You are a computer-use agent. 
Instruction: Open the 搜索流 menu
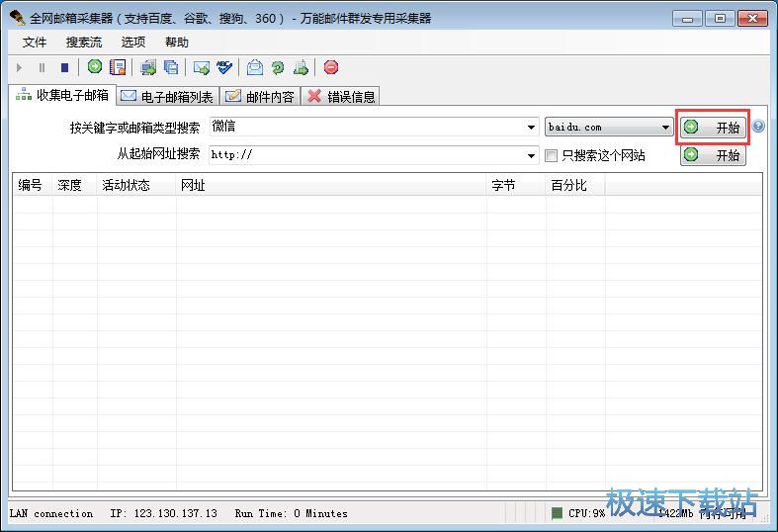tap(84, 43)
